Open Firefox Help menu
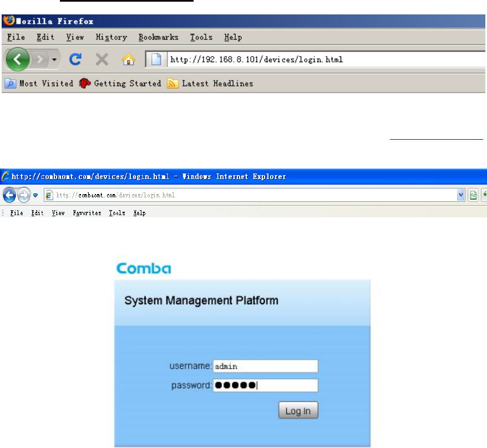 pos(233,37)
